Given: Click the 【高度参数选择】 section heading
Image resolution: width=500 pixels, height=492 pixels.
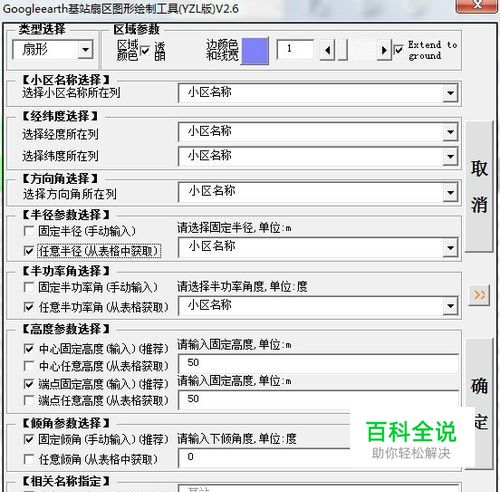Looking at the screenshot, I should [66, 329].
